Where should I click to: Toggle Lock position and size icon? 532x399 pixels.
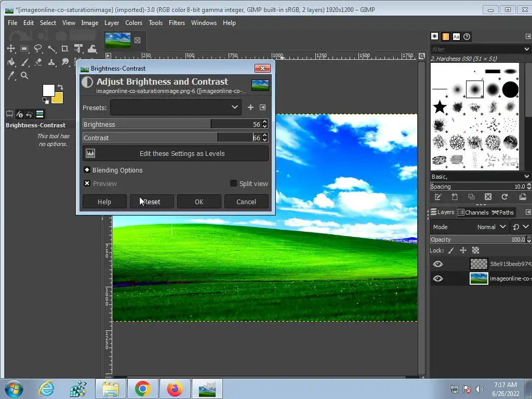[x=463, y=250]
